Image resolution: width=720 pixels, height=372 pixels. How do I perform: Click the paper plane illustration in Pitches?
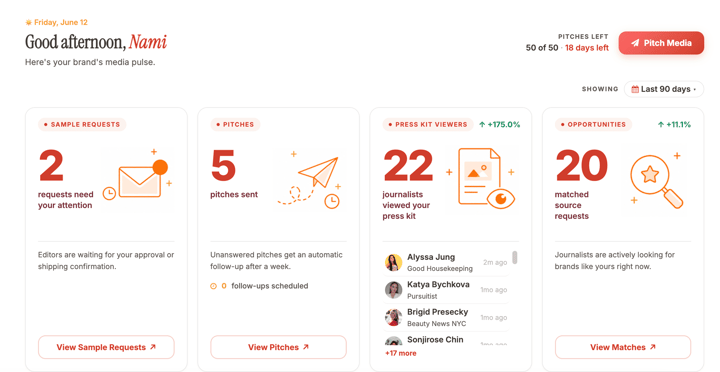tap(309, 178)
